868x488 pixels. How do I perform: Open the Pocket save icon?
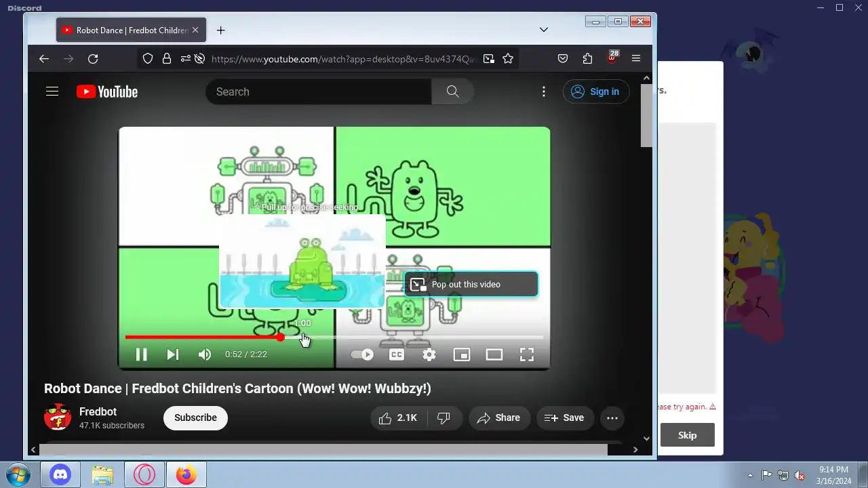coord(563,59)
